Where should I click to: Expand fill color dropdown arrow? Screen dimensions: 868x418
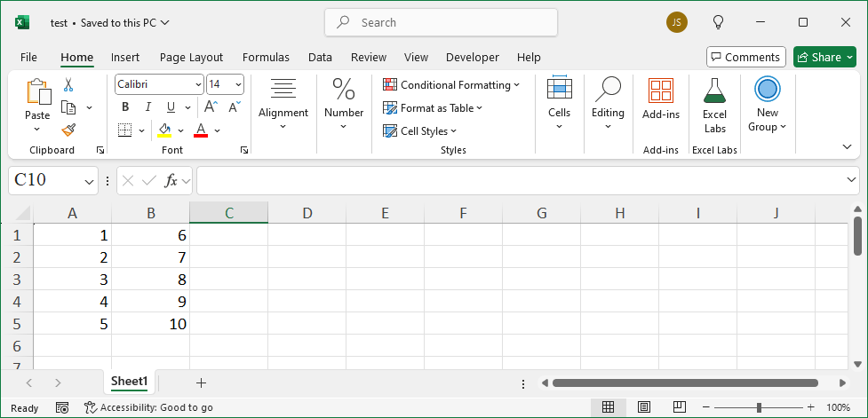(x=180, y=131)
